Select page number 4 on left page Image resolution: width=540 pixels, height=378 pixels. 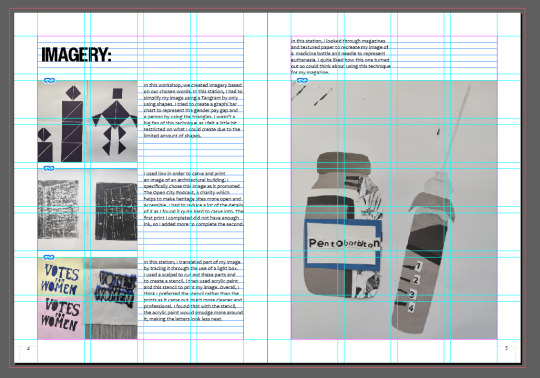point(29,348)
